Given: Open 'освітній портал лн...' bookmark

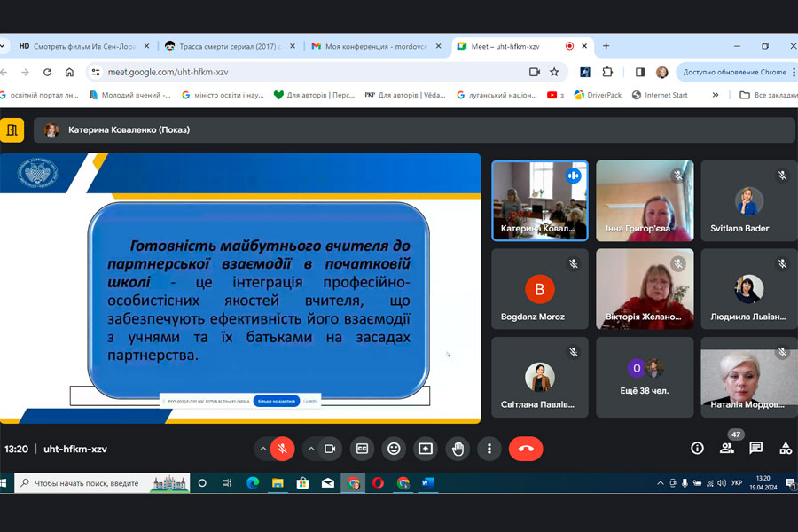Looking at the screenshot, I should click(x=40, y=95).
